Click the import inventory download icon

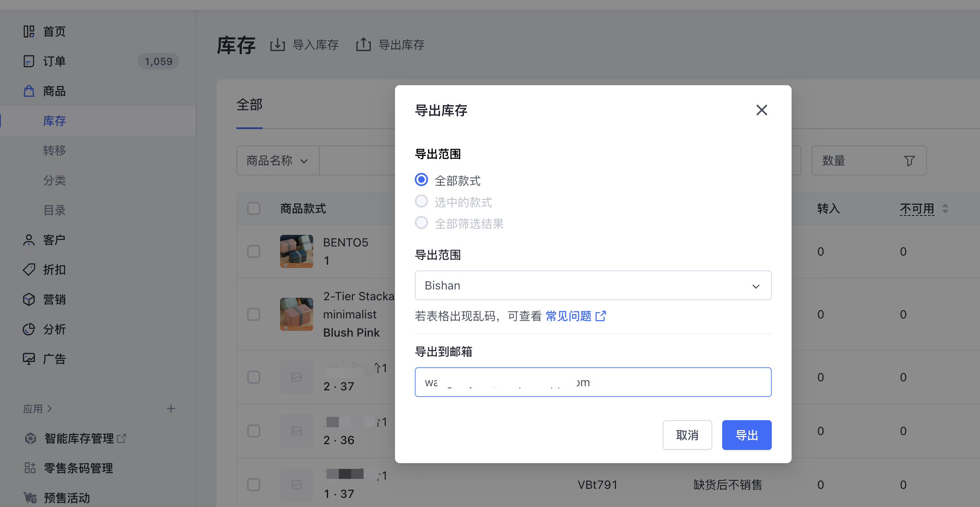pos(278,45)
